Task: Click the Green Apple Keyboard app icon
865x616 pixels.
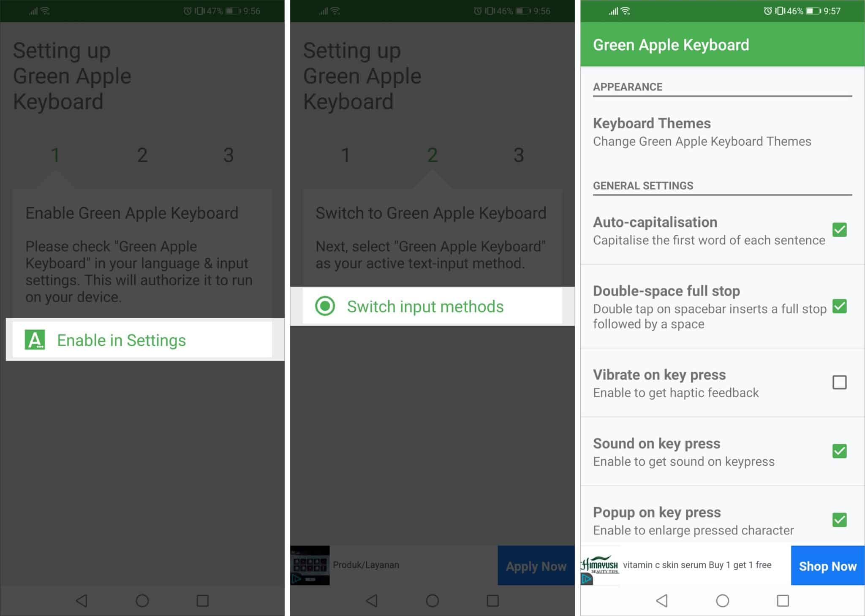Action: 35,340
